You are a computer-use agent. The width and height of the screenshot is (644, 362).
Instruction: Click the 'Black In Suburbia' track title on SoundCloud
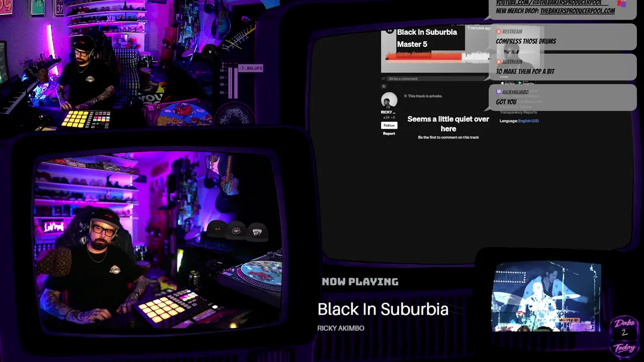[x=427, y=32]
